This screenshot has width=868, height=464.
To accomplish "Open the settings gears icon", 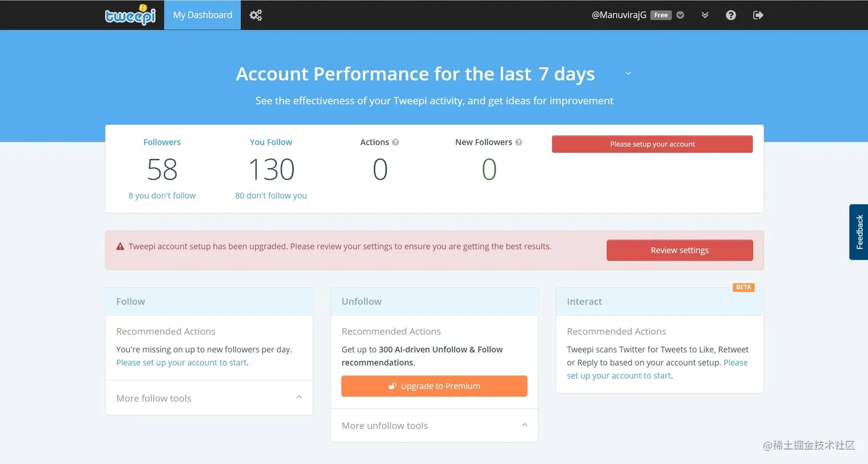I will (256, 15).
